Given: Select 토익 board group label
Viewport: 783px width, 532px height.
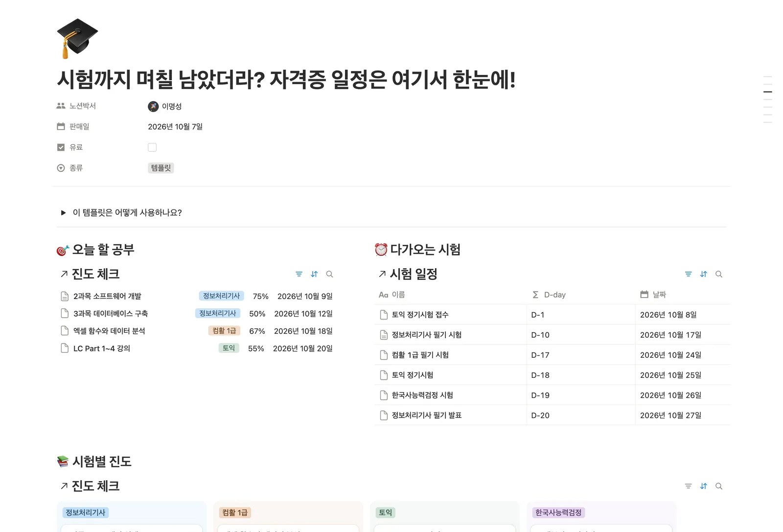Looking at the screenshot, I should pos(386,512).
